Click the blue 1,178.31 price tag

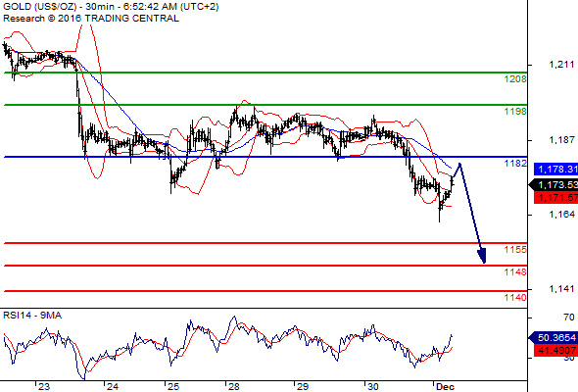tap(555, 170)
